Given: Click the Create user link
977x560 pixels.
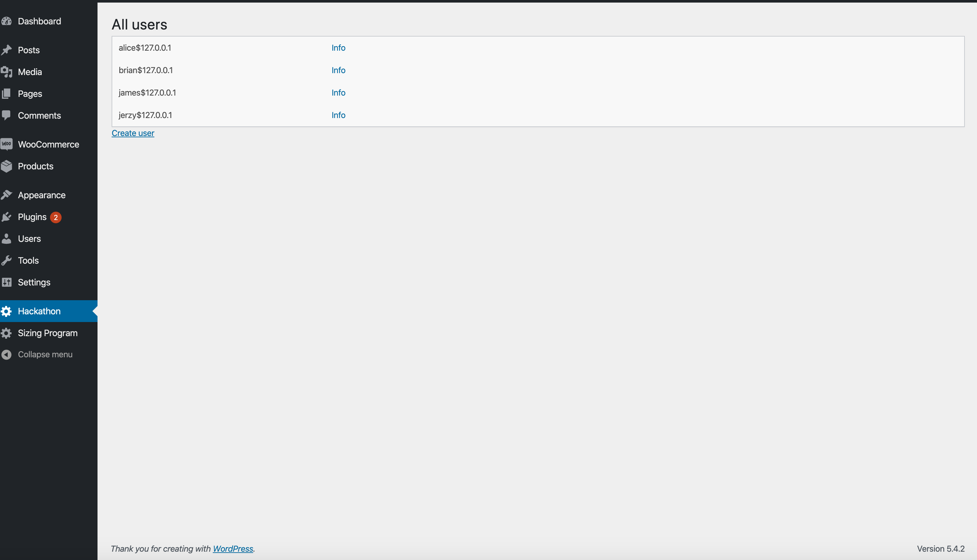Looking at the screenshot, I should point(133,133).
